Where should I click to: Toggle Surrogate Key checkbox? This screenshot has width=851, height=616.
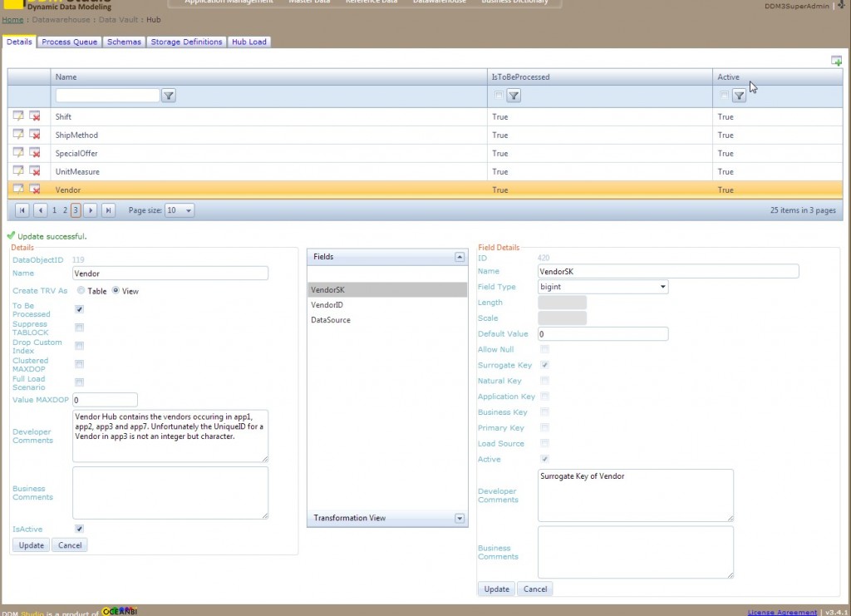coord(544,365)
